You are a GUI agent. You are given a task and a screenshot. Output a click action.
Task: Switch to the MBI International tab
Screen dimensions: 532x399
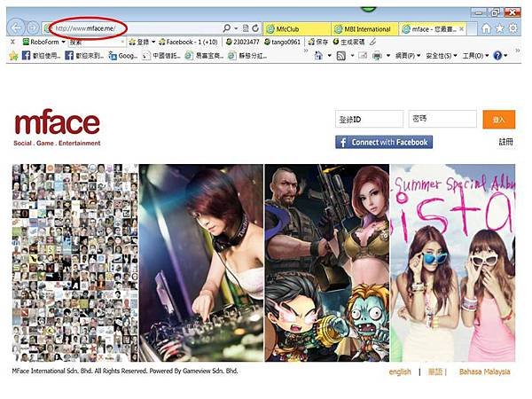tap(364, 29)
